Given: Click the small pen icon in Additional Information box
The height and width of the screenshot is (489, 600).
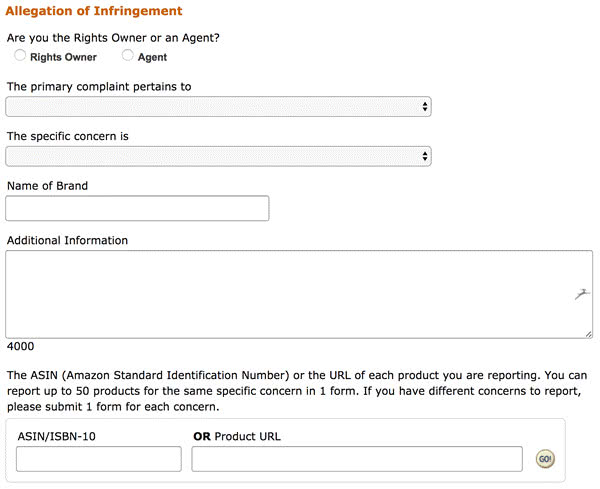Looking at the screenshot, I should (582, 293).
